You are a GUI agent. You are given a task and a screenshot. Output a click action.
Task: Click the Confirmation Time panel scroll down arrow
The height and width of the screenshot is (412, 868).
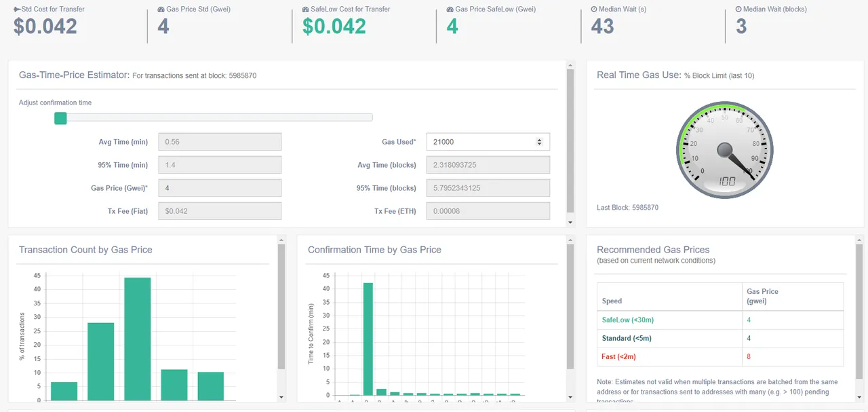tap(570, 397)
